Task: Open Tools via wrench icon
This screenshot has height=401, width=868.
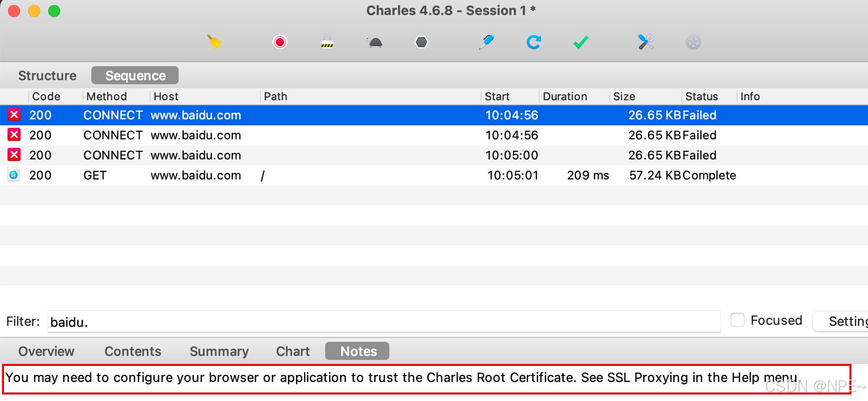Action: pyautogui.click(x=646, y=42)
